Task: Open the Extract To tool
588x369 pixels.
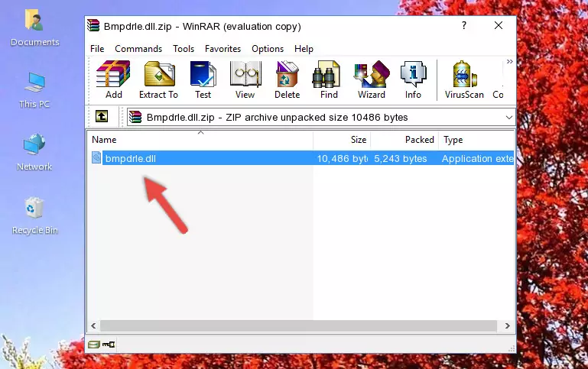Action: [158, 79]
